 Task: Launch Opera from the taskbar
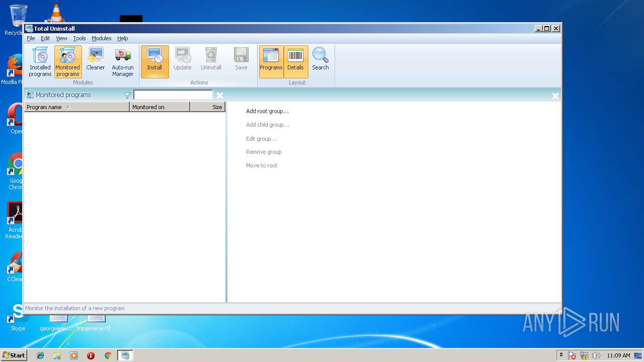91,355
